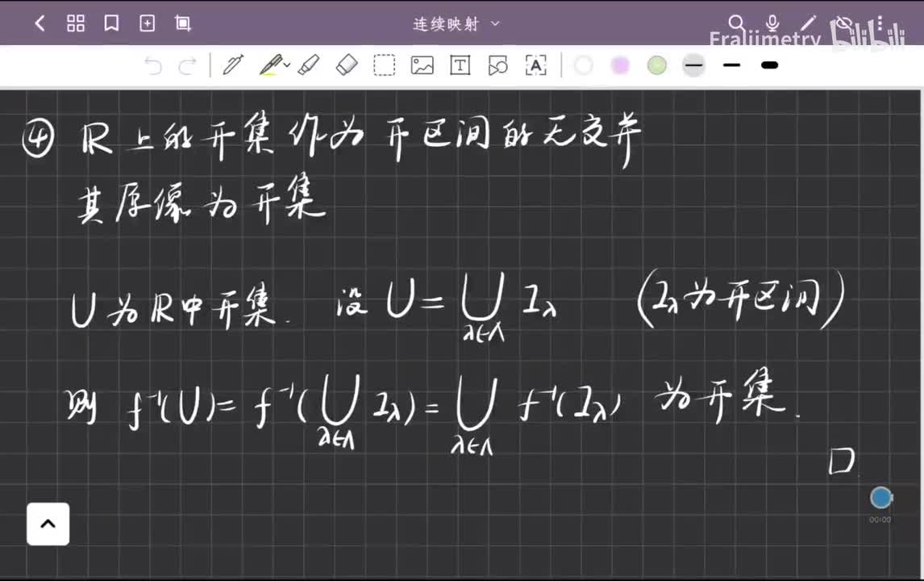924x581 pixels.
Task: Undo the last stroke
Action: (153, 65)
